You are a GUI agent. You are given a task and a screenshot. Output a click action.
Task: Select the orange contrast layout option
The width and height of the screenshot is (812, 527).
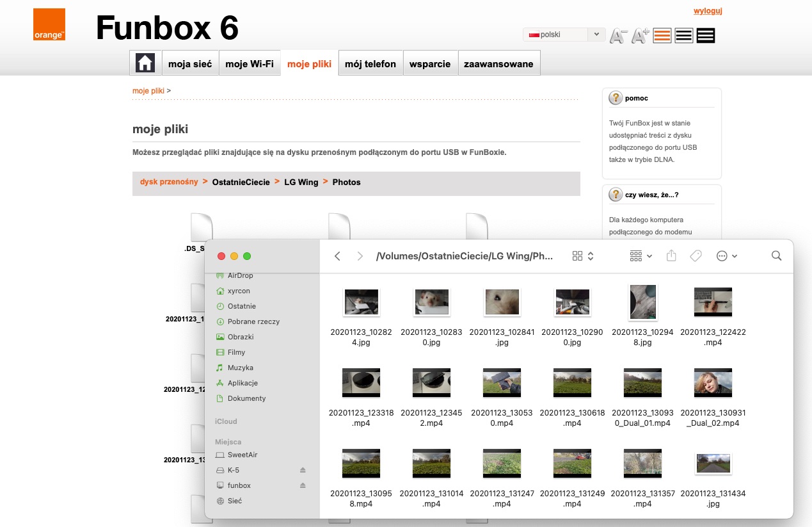(x=662, y=36)
